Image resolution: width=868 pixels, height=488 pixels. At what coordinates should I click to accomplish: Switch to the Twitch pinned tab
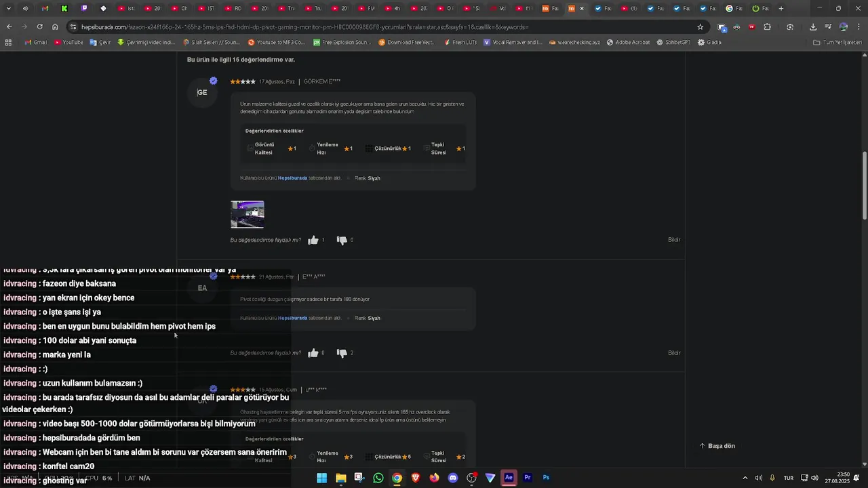pos(84,9)
